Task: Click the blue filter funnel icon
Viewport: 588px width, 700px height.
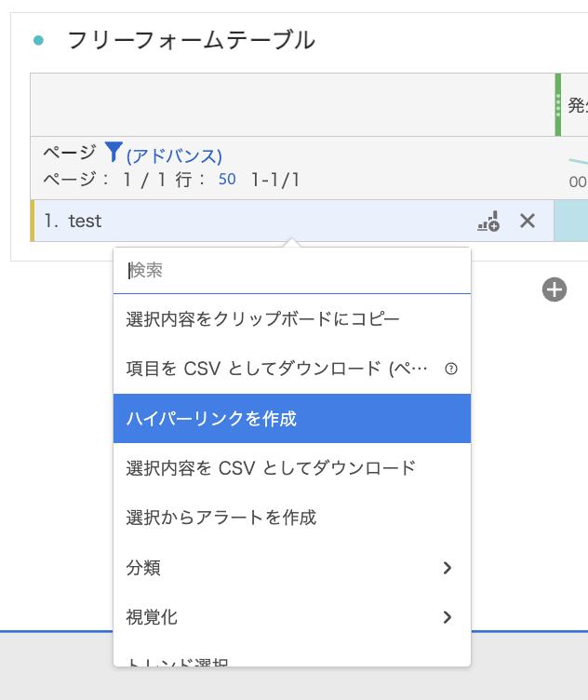Action: pyautogui.click(x=114, y=152)
